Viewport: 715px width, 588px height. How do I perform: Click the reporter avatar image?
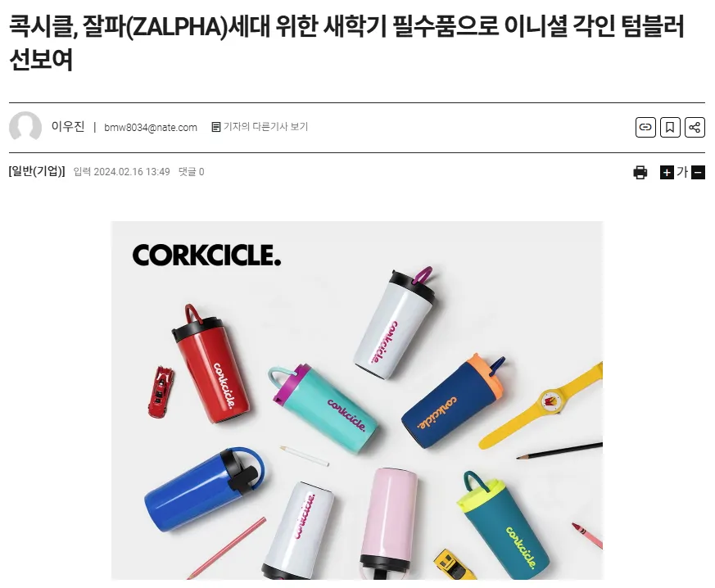point(25,127)
